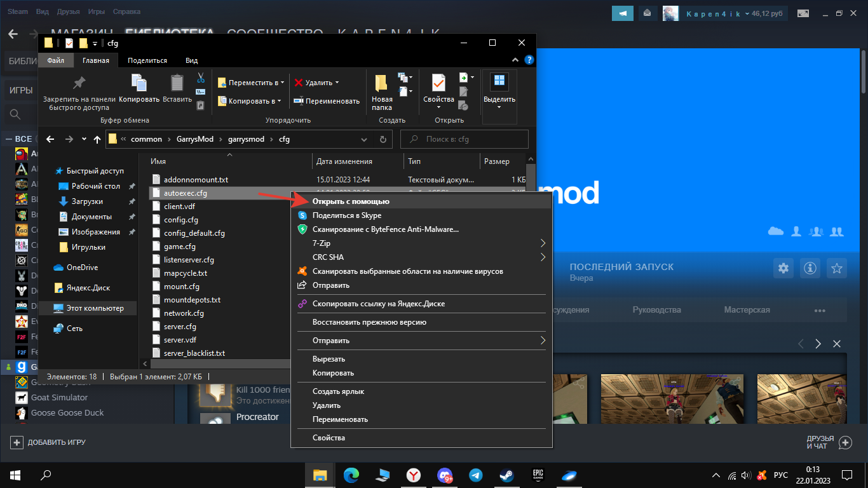This screenshot has height=488, width=868.
Task: Expand the address bar history dropdown
Action: click(x=364, y=139)
